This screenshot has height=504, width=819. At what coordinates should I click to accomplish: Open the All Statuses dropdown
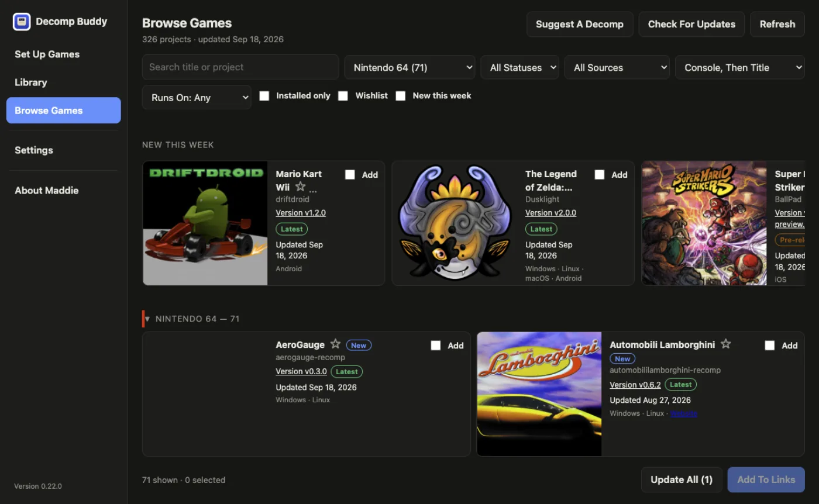520,67
